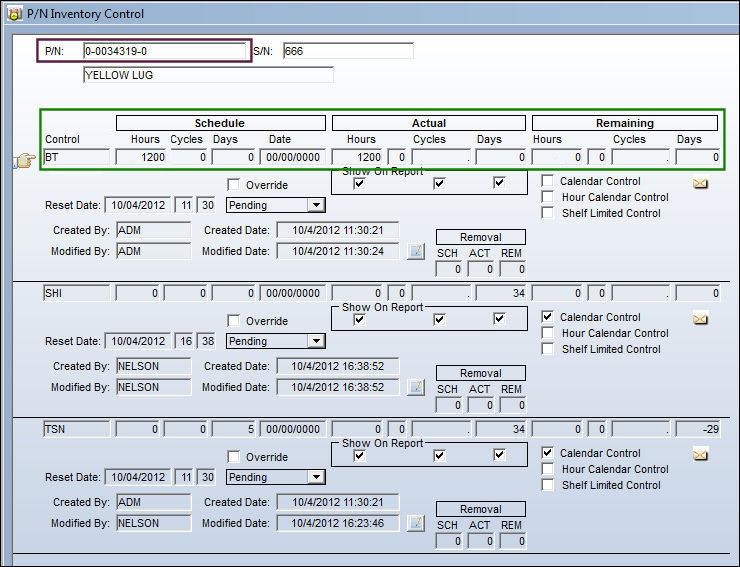The height and width of the screenshot is (567, 740).
Task: Click TSN Schedule Days field showing 5
Action: (234, 429)
